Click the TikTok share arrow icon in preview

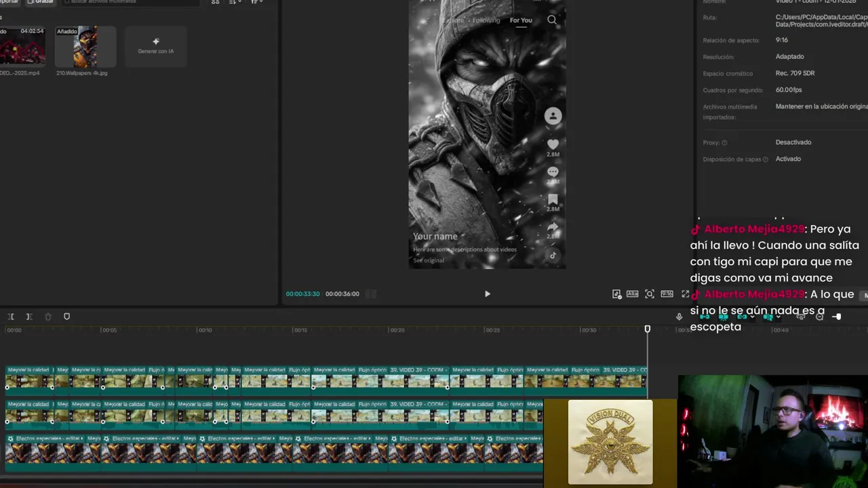pyautogui.click(x=553, y=227)
